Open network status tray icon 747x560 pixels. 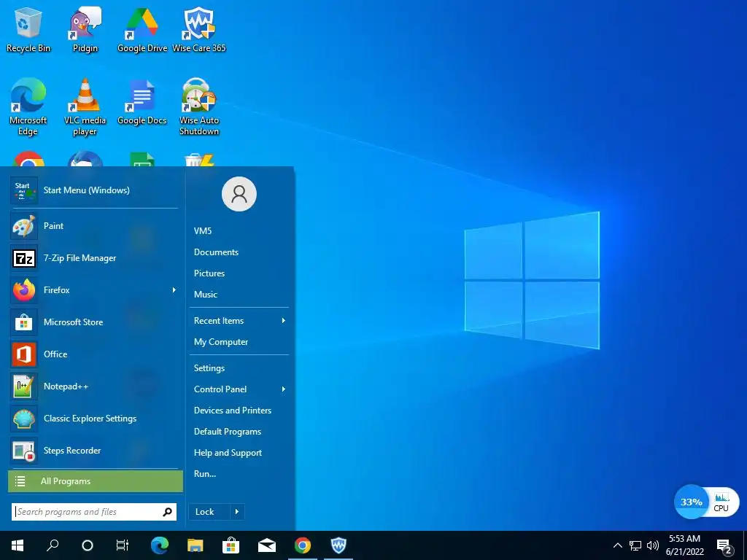635,545
